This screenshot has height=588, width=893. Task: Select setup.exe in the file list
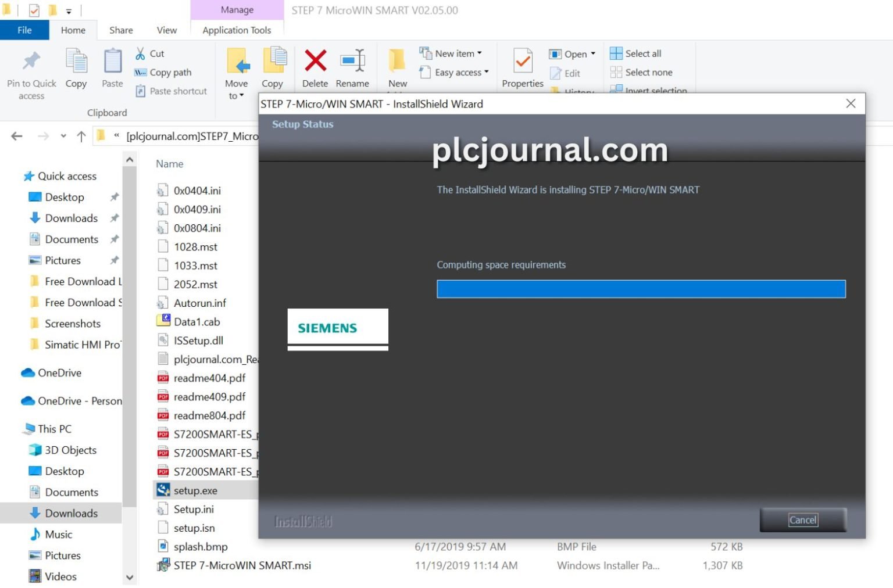click(195, 490)
